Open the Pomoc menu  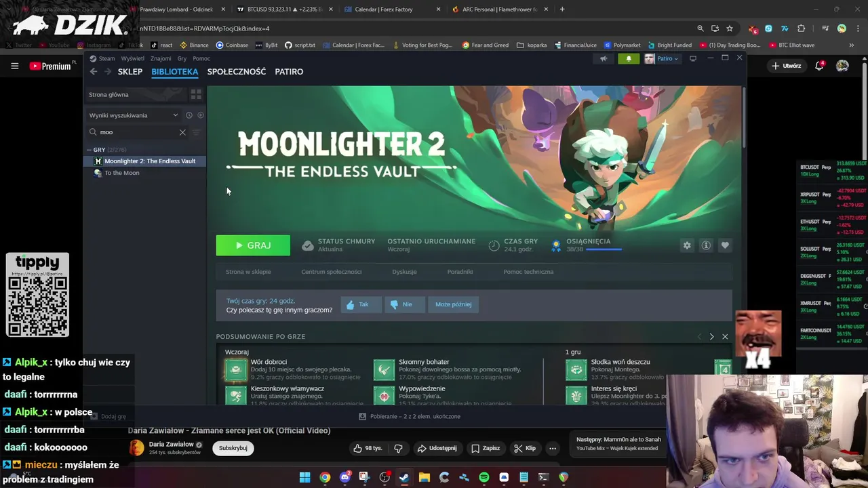[x=201, y=58]
